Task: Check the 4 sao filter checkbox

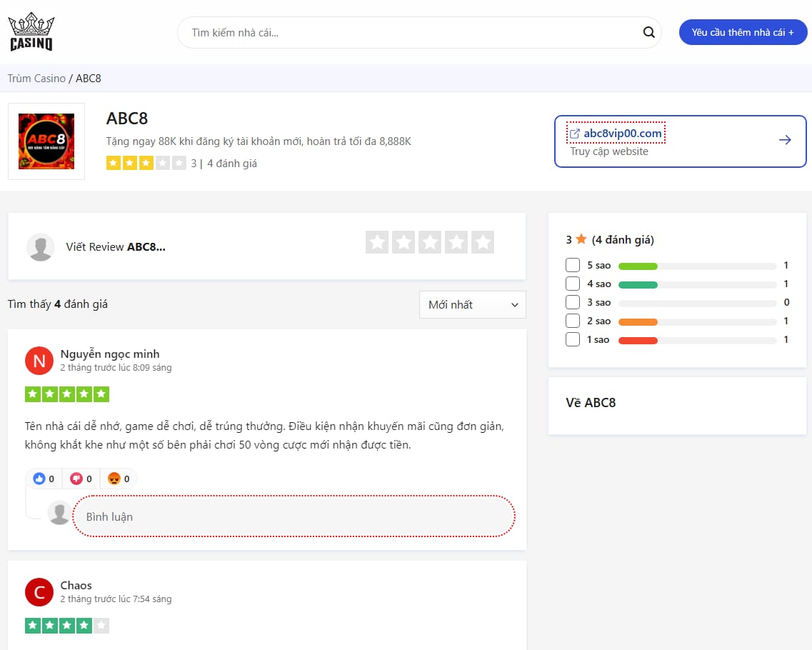Action: tap(573, 284)
